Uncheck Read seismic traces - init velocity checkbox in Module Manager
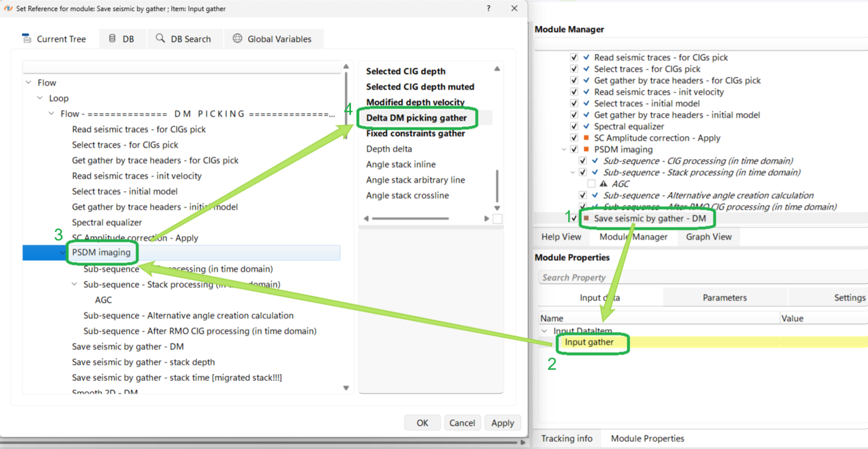This screenshot has width=868, height=449. [x=574, y=92]
